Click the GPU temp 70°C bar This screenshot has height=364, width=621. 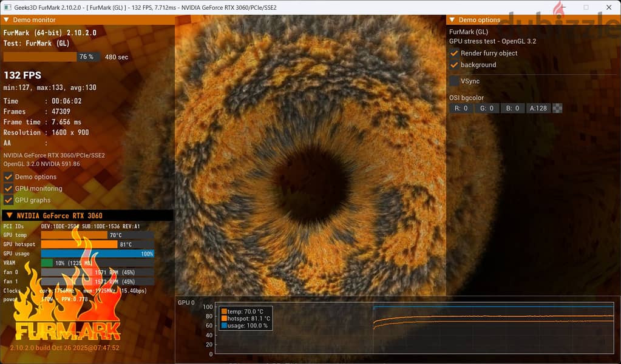pyautogui.click(x=97, y=235)
